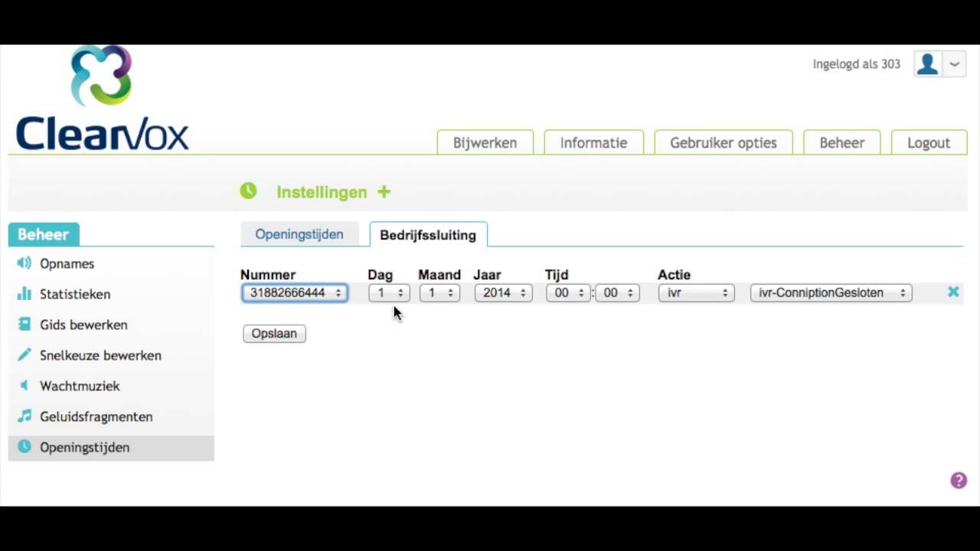Open the Tijd hours dropdown
Screen dimensions: 980x551
pos(568,292)
